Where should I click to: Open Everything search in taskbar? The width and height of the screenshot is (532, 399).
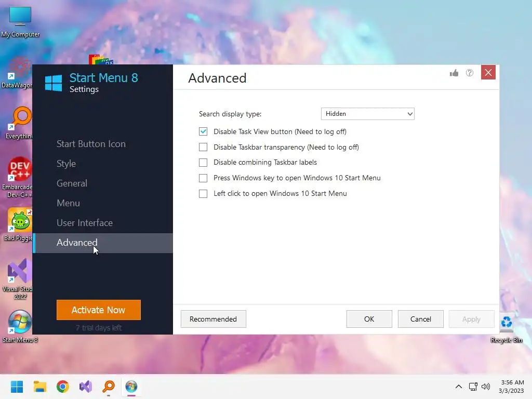point(109,387)
